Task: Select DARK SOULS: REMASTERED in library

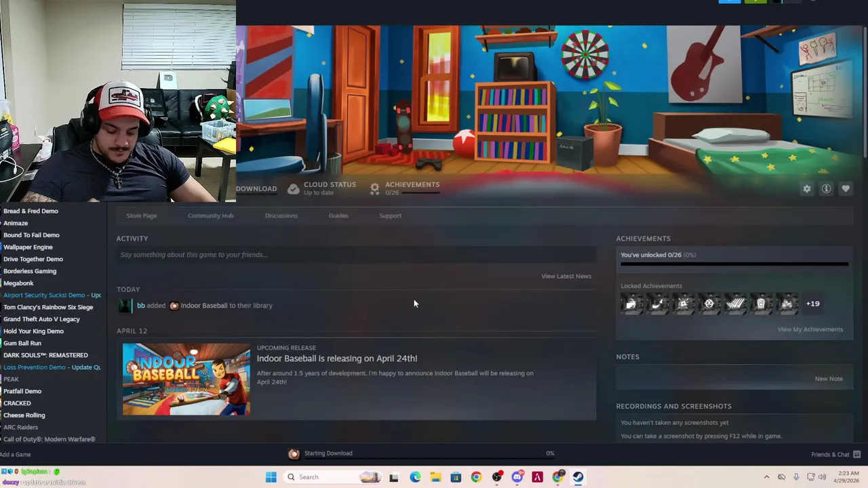Action: (x=45, y=355)
